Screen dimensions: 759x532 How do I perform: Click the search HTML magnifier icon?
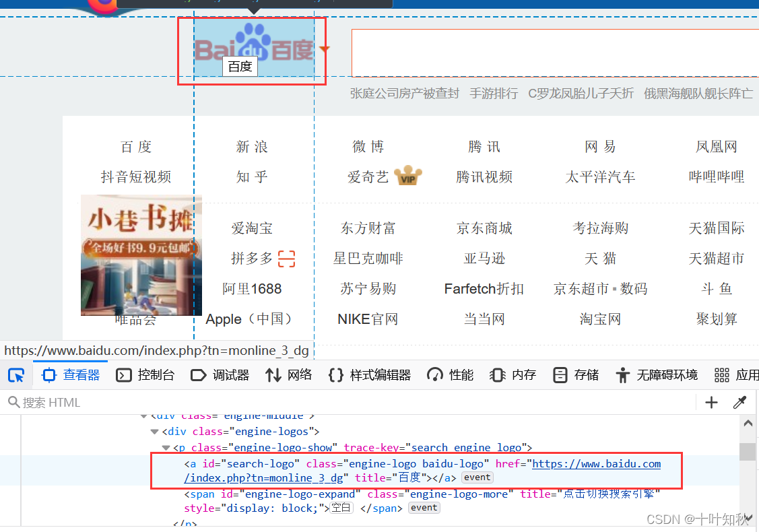tap(13, 402)
